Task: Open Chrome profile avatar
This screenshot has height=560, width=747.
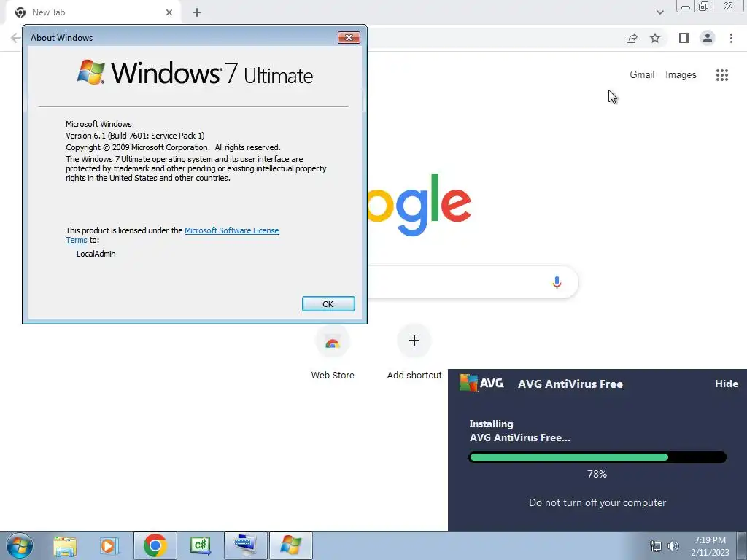Action: coord(708,38)
